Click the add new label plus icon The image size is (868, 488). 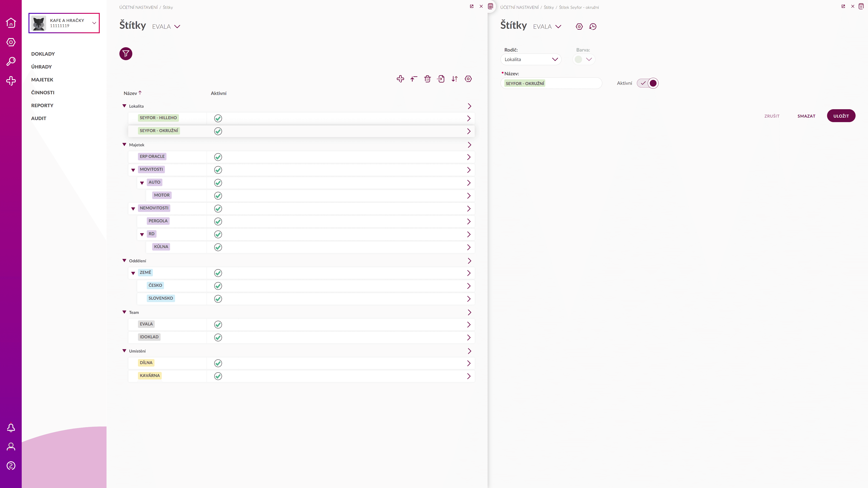click(x=400, y=79)
